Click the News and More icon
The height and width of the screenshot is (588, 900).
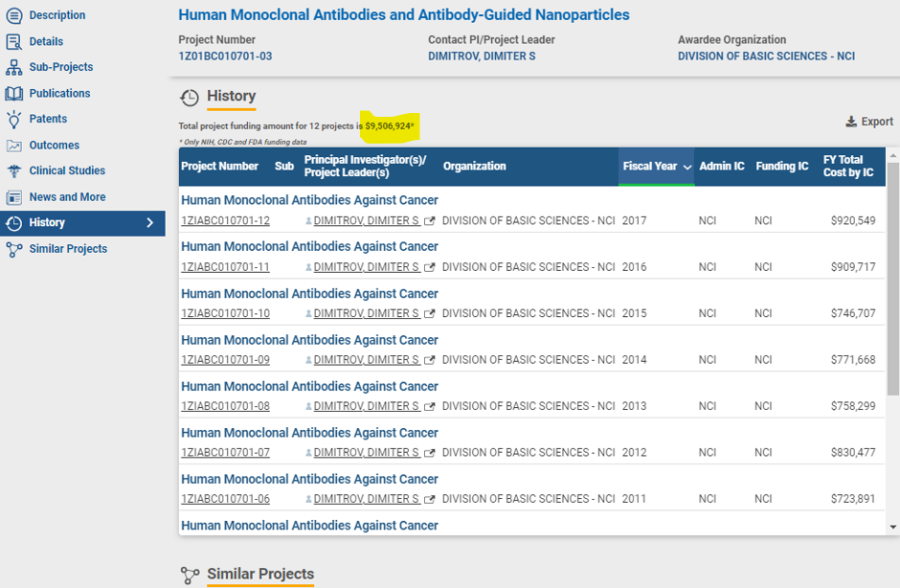pos(13,197)
